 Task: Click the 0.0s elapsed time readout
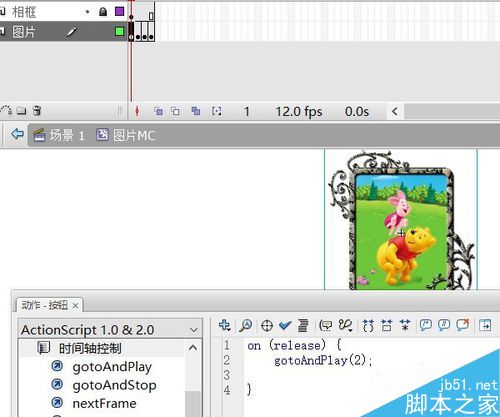357,112
